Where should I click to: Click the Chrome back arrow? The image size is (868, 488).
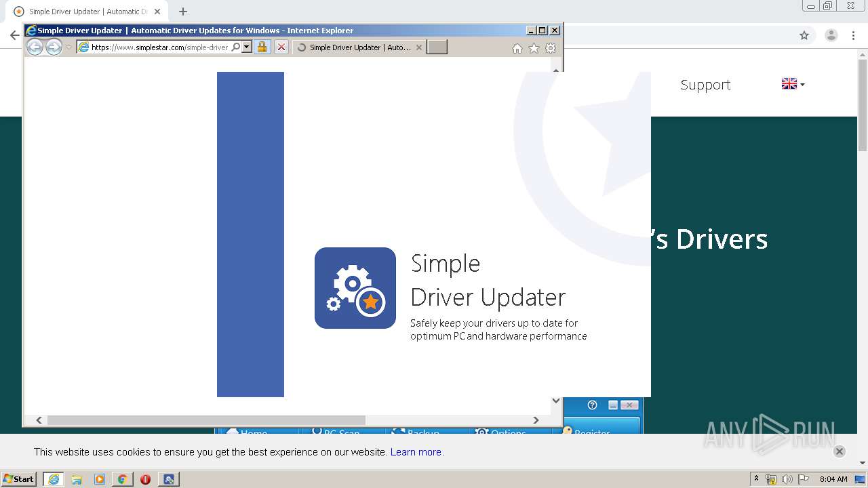coord(14,35)
